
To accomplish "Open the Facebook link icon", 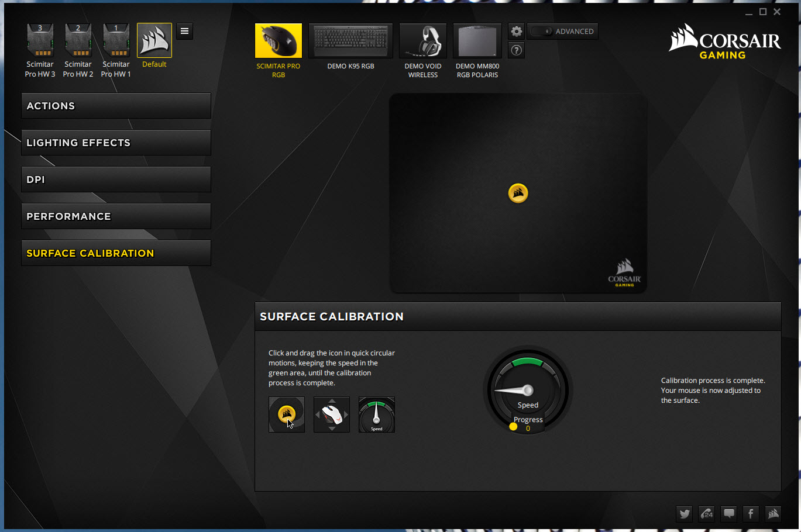I will pos(751,514).
